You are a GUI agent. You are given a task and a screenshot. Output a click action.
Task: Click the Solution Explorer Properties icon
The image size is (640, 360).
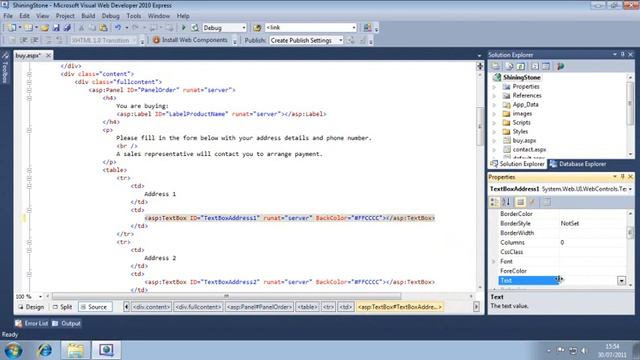click(496, 66)
